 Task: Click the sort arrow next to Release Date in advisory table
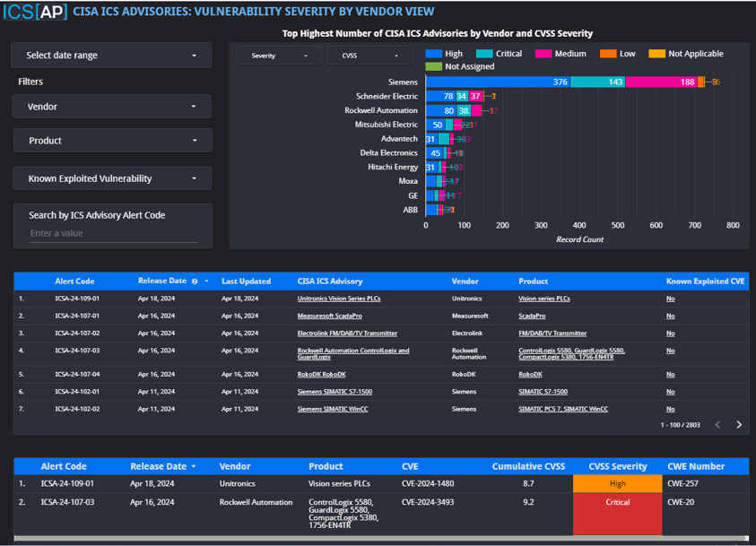206,281
